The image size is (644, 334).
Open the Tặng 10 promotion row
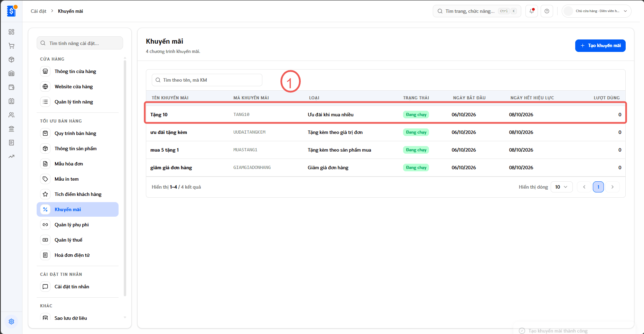point(385,115)
